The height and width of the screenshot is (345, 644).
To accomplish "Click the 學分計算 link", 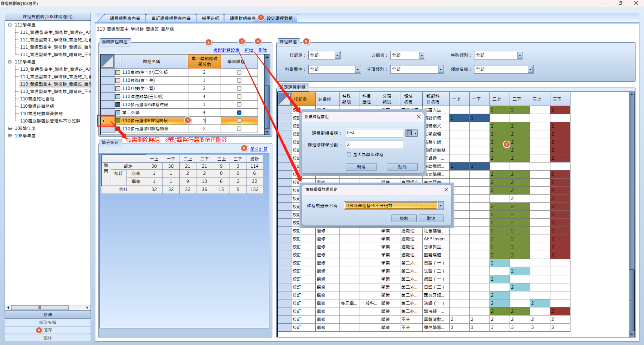I will tap(259, 149).
